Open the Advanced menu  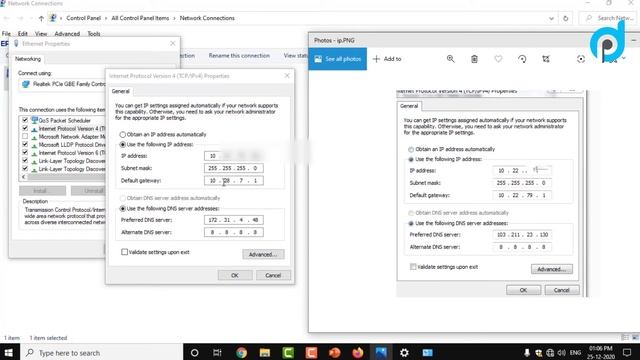pyautogui.click(x=67, y=33)
